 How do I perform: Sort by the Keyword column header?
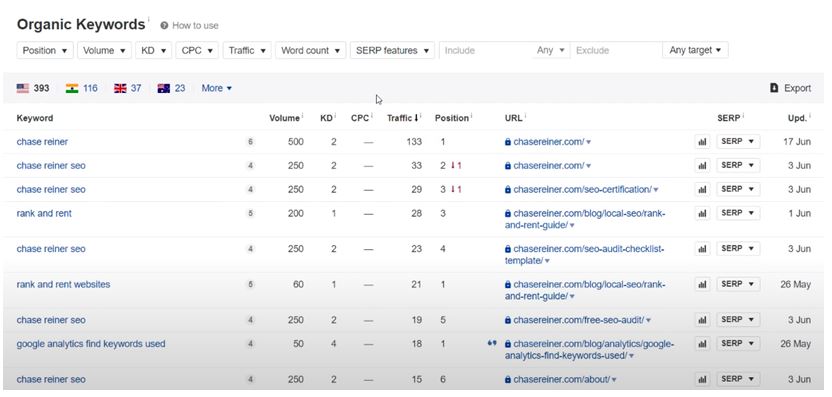[35, 118]
